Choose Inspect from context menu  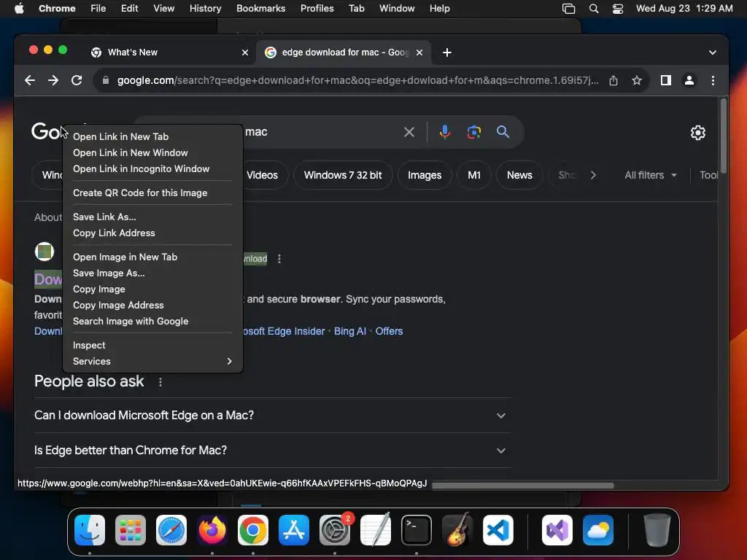[x=152, y=345]
